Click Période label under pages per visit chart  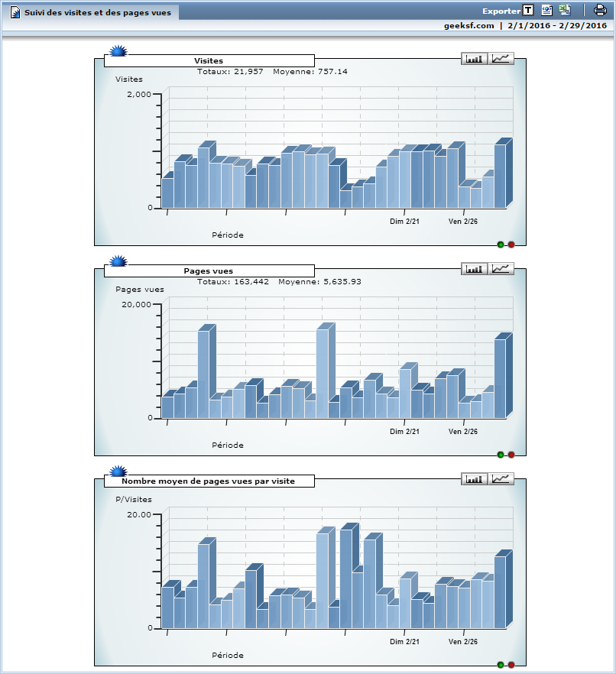click(x=228, y=655)
